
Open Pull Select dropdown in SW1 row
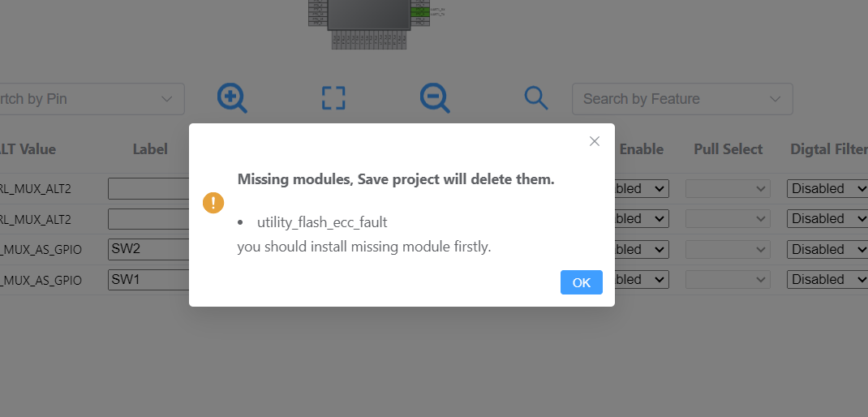(x=727, y=279)
